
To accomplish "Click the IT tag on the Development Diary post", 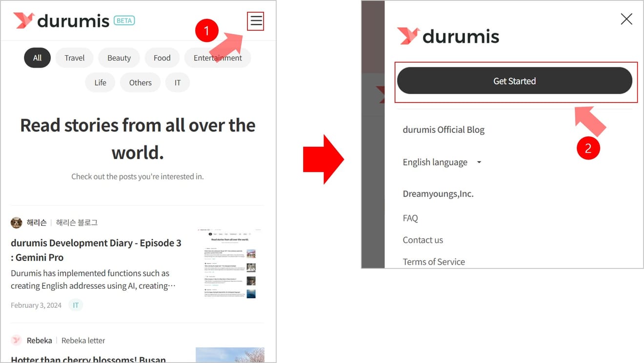I will [x=76, y=305].
